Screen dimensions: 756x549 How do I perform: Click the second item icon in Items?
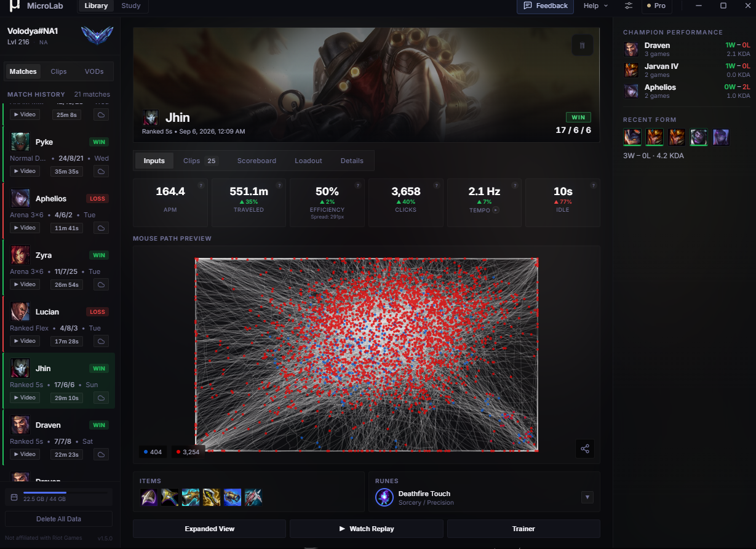click(x=170, y=497)
